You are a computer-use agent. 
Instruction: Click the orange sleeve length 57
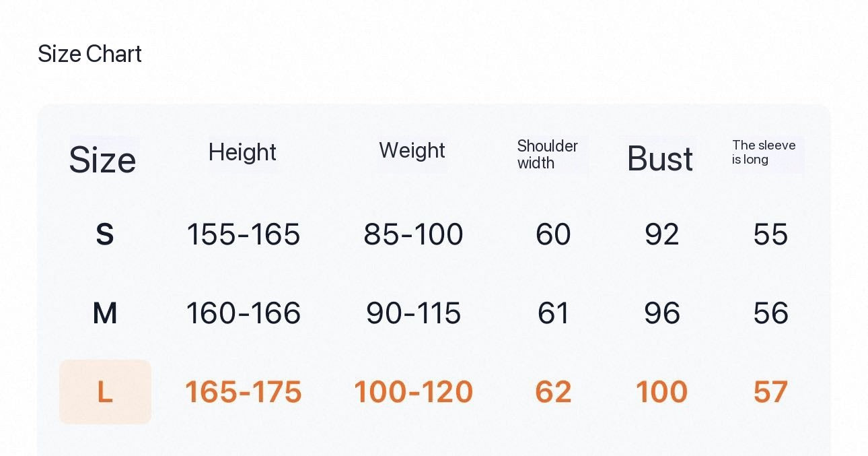[770, 392]
